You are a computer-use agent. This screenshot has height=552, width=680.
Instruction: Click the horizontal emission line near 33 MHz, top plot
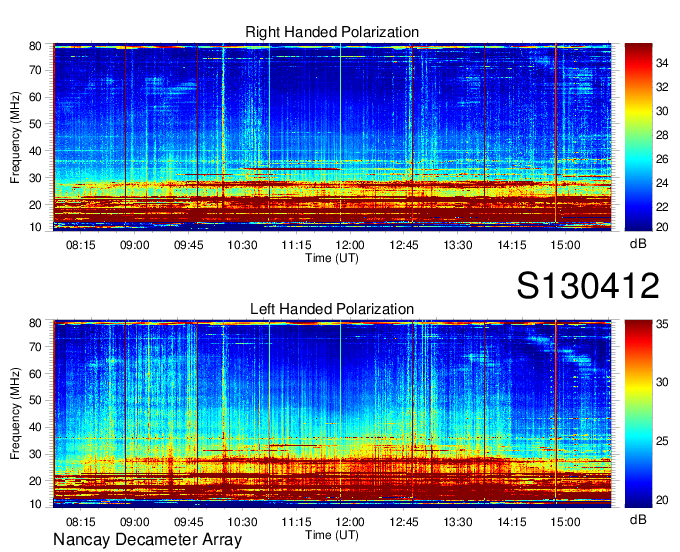point(291,169)
